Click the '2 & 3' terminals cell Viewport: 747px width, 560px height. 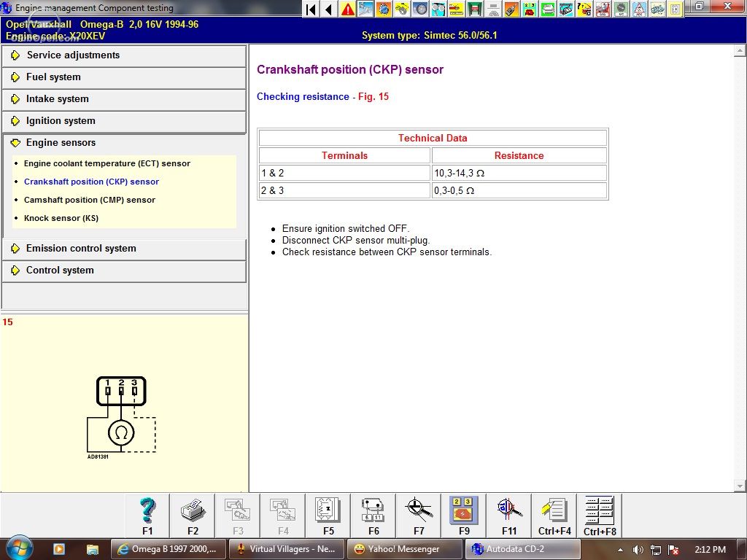click(x=344, y=190)
